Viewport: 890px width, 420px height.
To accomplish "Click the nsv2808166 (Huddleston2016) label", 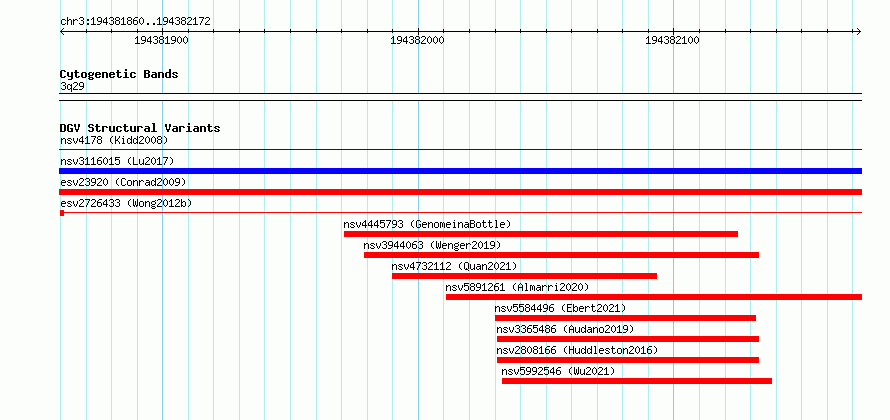I will [x=577, y=350].
